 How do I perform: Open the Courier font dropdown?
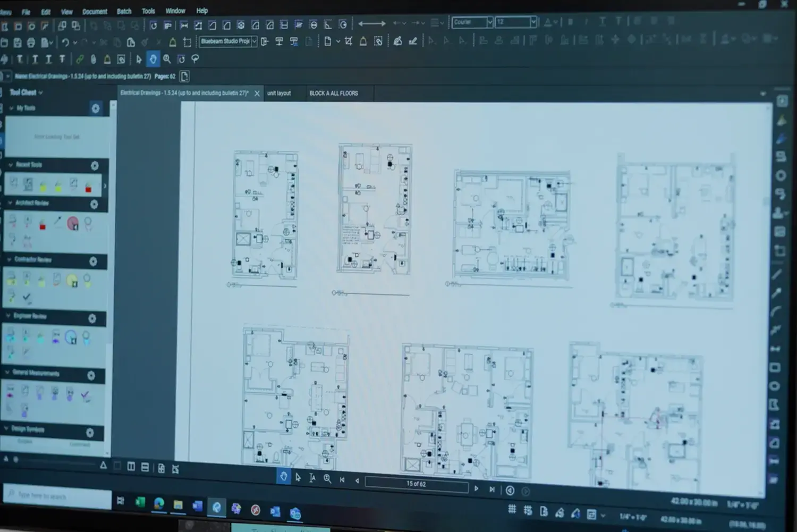[489, 22]
